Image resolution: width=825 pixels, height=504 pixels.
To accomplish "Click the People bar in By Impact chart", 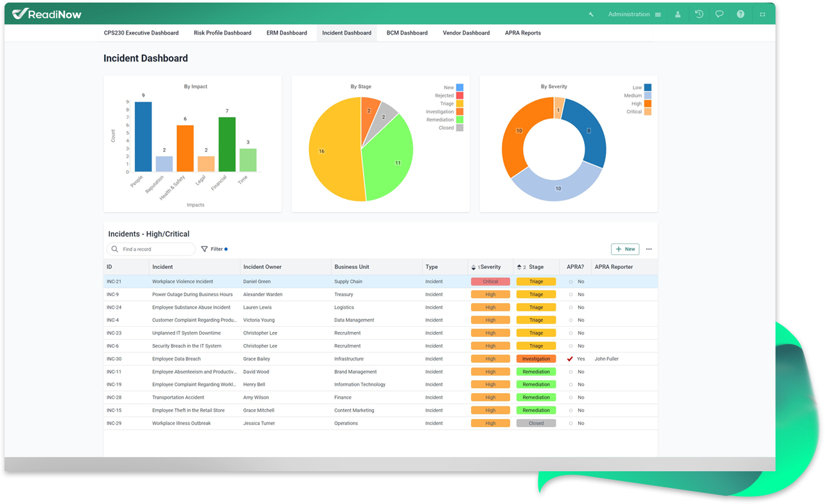I will point(143,137).
